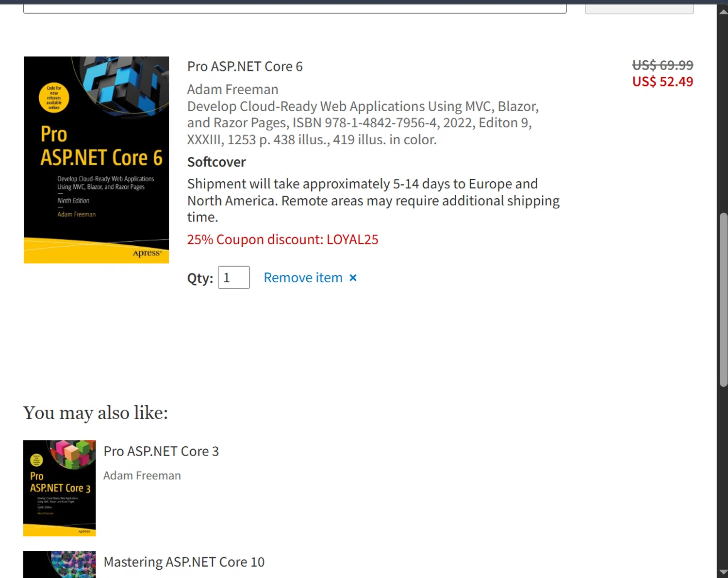The width and height of the screenshot is (728, 578).
Task: Click the discounted price US$ 52.49
Action: point(662,82)
